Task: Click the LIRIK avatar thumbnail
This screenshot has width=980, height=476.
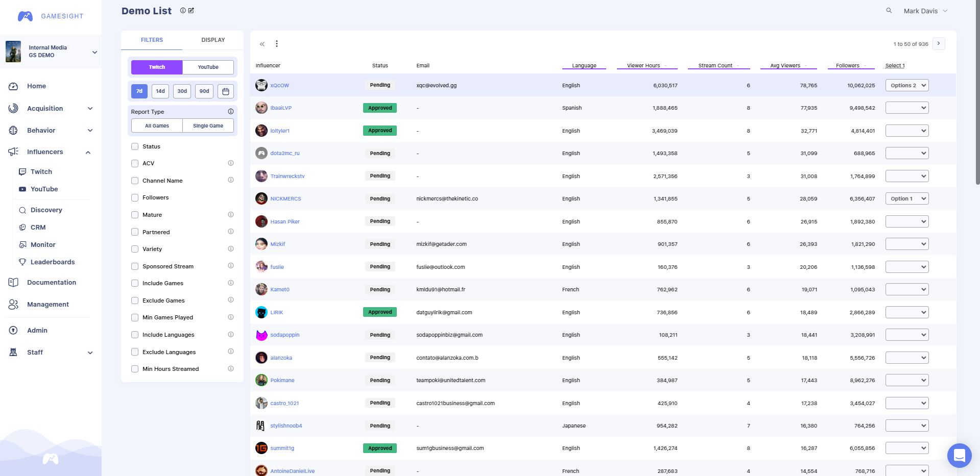Action: pyautogui.click(x=261, y=312)
